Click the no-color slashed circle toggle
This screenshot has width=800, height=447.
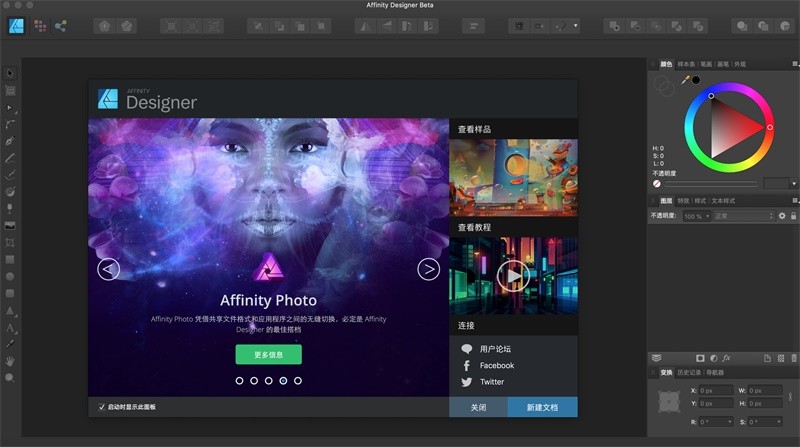(657, 184)
